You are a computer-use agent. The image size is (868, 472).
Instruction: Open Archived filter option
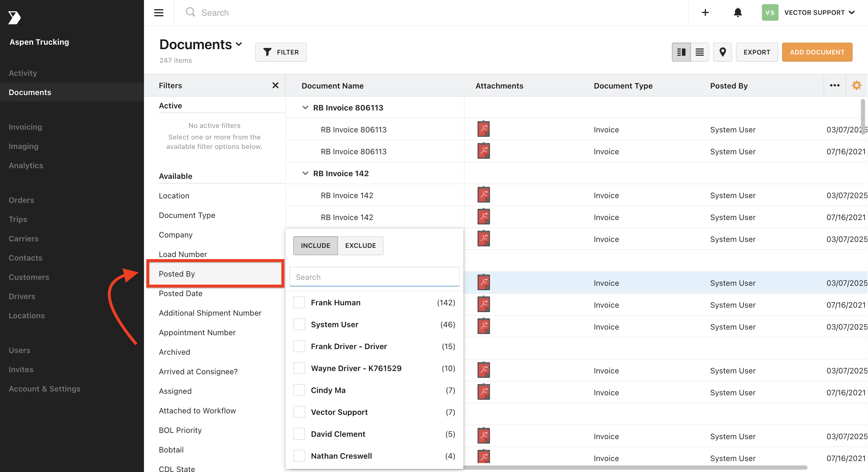(x=174, y=352)
